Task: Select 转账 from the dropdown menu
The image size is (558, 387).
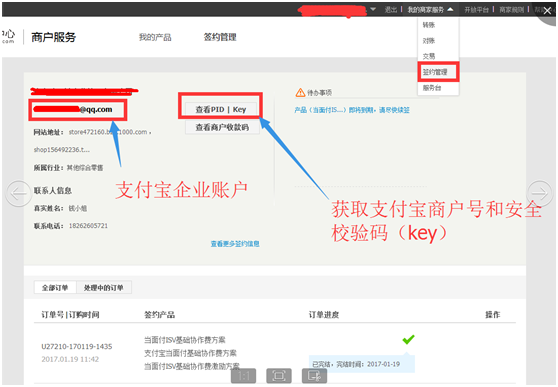Action: click(429, 25)
